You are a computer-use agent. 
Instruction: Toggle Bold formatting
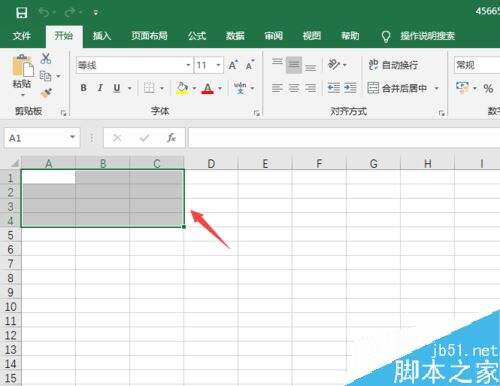coord(83,88)
